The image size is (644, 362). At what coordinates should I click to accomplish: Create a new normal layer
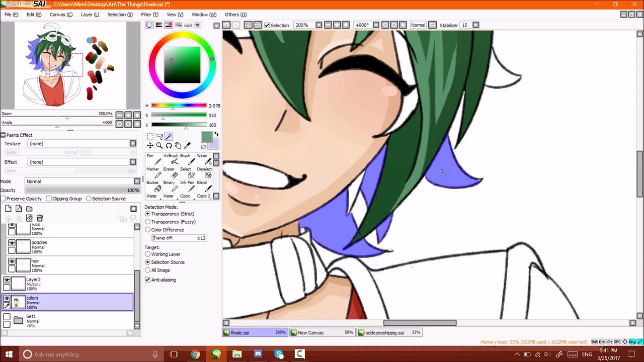coord(9,209)
